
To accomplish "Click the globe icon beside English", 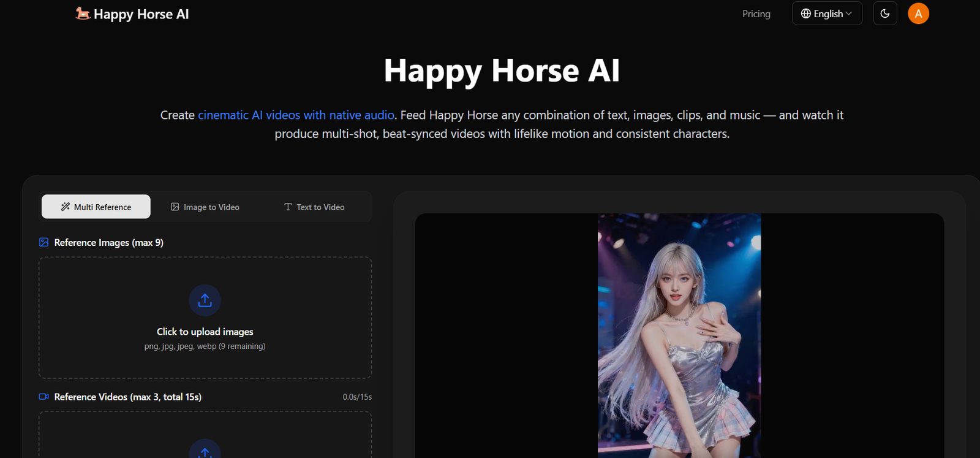I will tap(805, 13).
